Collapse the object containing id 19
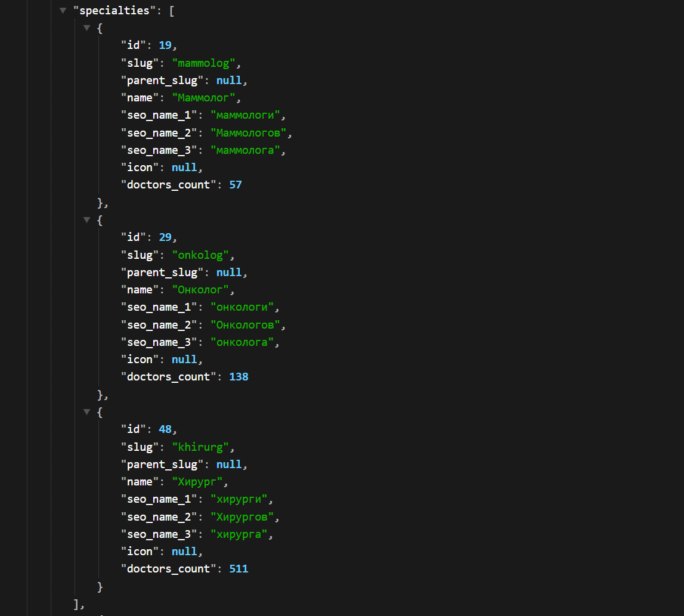Image resolution: width=684 pixels, height=616 pixels. pos(87,28)
